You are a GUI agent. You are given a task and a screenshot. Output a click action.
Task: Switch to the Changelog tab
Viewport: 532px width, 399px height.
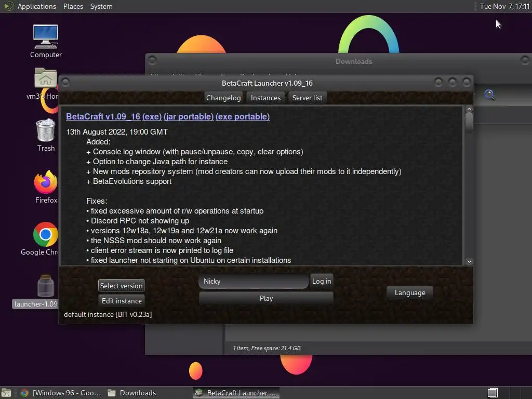pos(223,98)
